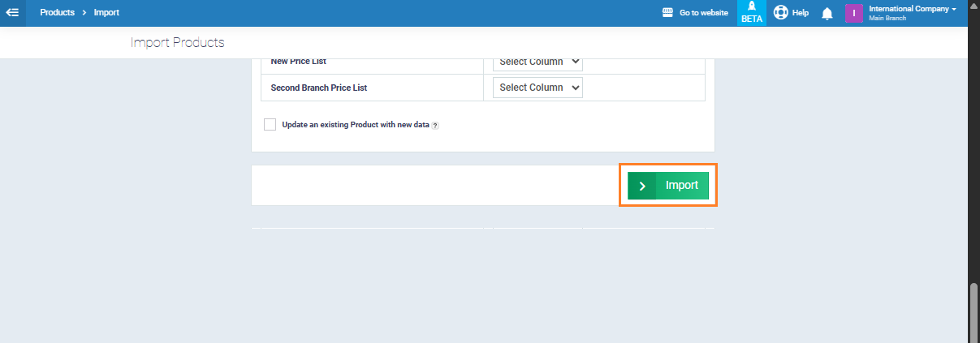Click the store icon beside Go to website
The image size is (980, 343).
tap(668, 13)
